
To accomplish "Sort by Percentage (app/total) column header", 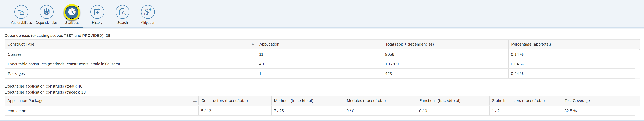I will 531,44.
